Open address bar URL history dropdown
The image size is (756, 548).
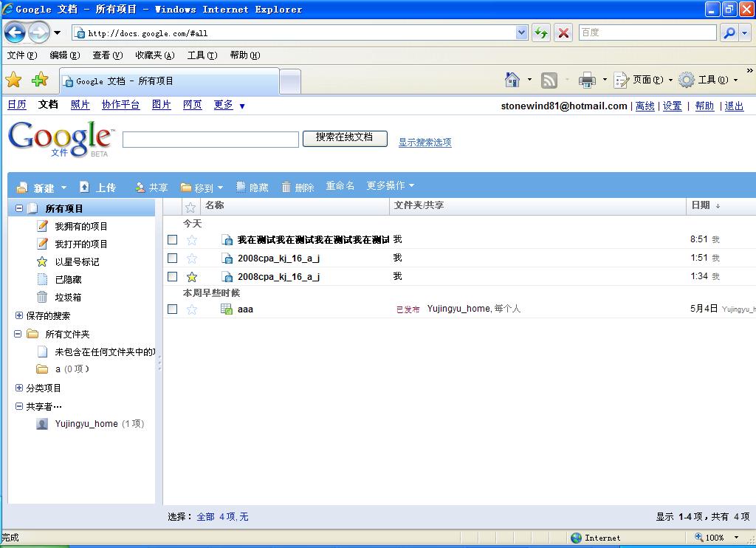pyautogui.click(x=521, y=32)
